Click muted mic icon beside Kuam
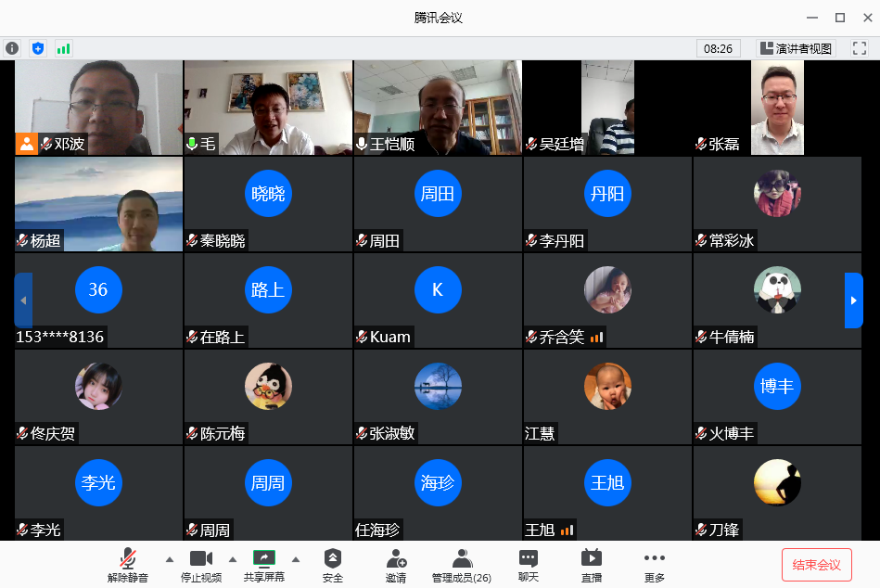880x588 pixels. coord(362,337)
